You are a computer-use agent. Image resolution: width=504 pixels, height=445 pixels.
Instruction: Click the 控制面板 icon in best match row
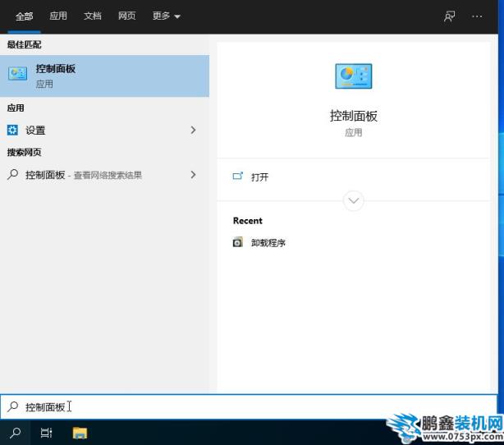click(17, 74)
